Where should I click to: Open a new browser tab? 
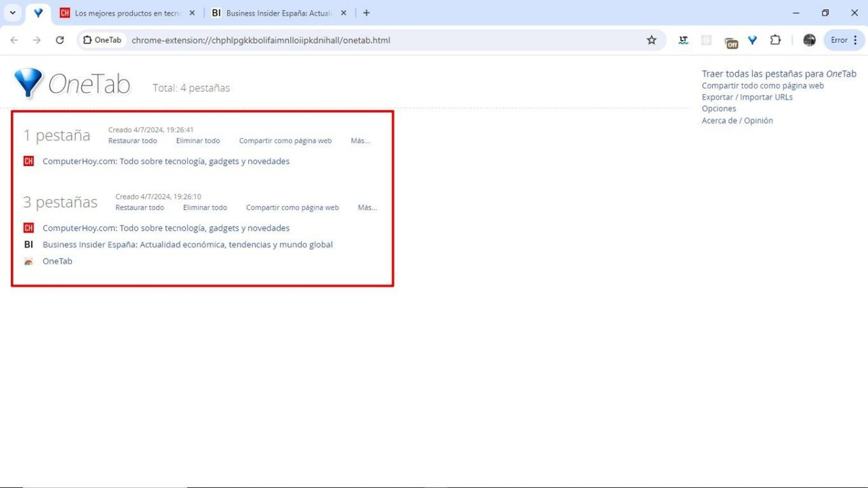point(367,13)
